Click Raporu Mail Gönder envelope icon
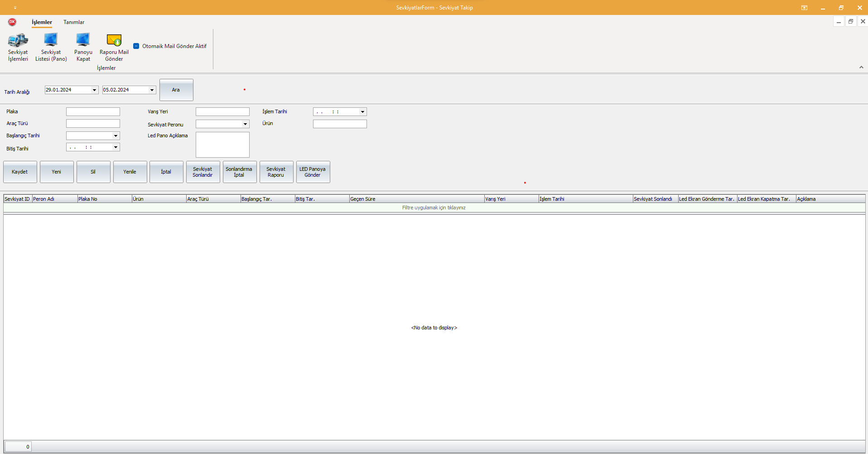 [x=114, y=40]
